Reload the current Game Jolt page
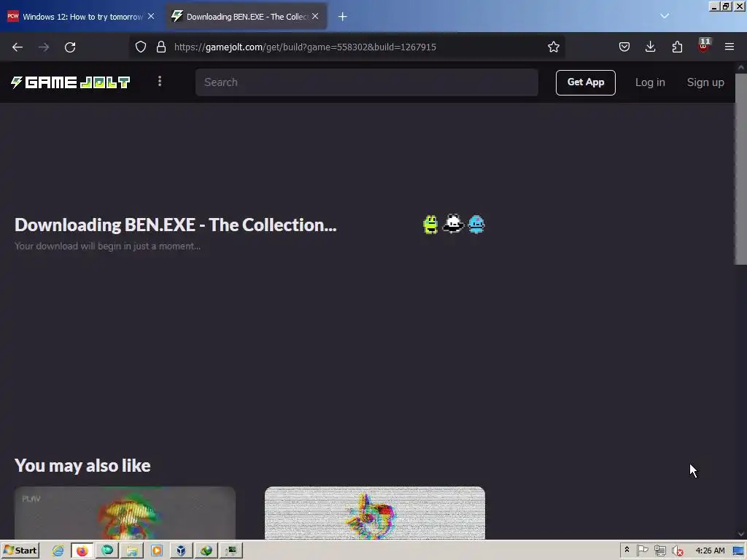Image resolution: width=747 pixels, height=560 pixels. pyautogui.click(x=70, y=47)
